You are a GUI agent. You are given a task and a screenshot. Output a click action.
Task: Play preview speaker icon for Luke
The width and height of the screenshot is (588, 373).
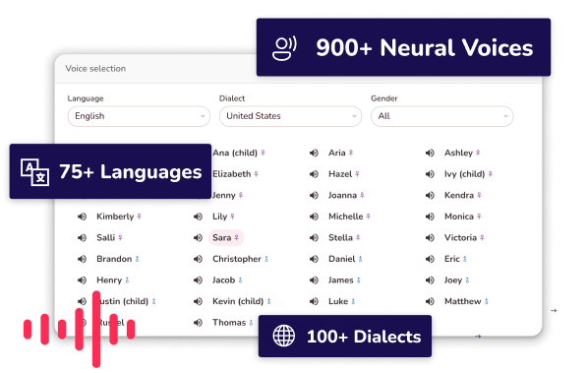(314, 301)
